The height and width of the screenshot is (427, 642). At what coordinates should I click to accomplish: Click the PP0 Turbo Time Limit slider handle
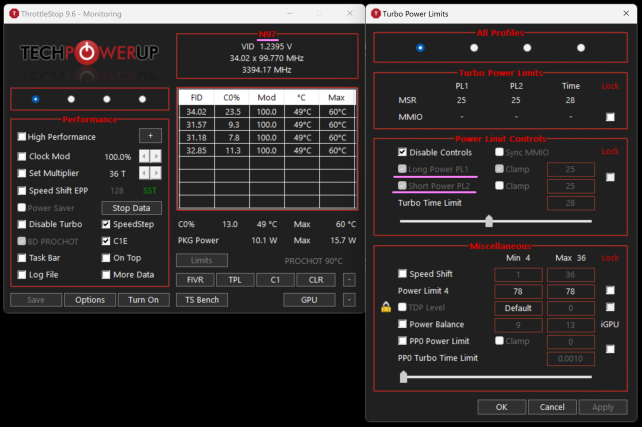point(404,377)
